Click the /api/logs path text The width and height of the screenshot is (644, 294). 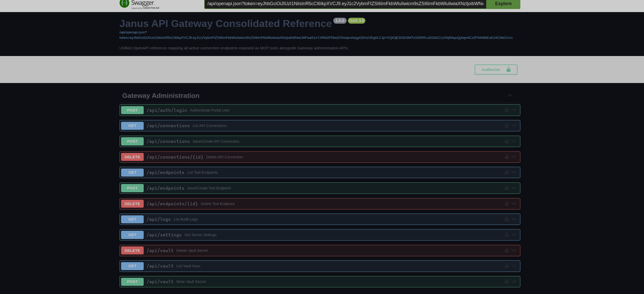[159, 219]
